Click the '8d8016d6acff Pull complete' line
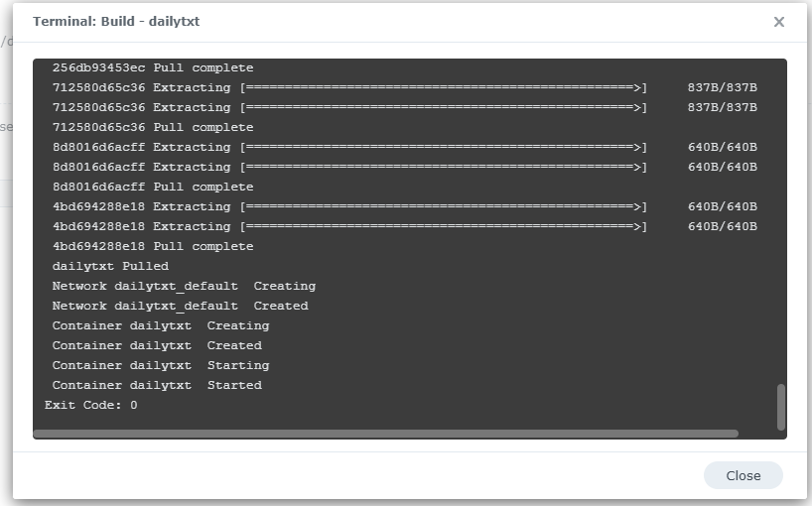The height and width of the screenshot is (506, 812). point(153,187)
